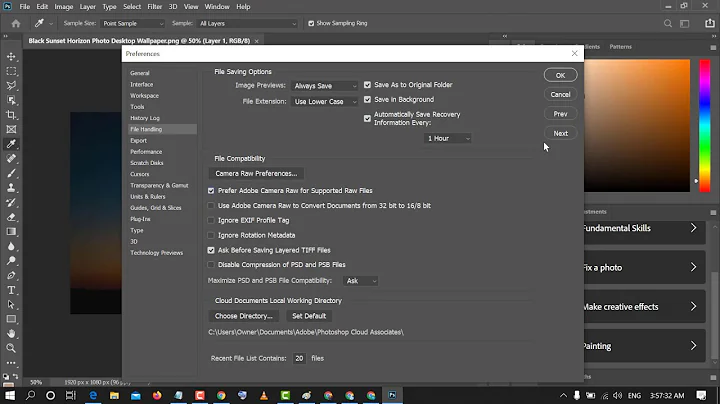Select the Crop tool

pyautogui.click(x=11, y=115)
